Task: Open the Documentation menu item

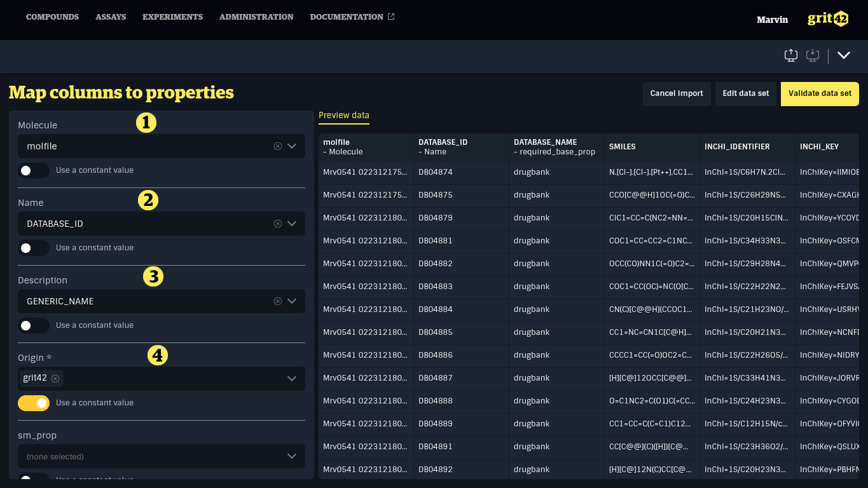Action: click(347, 17)
